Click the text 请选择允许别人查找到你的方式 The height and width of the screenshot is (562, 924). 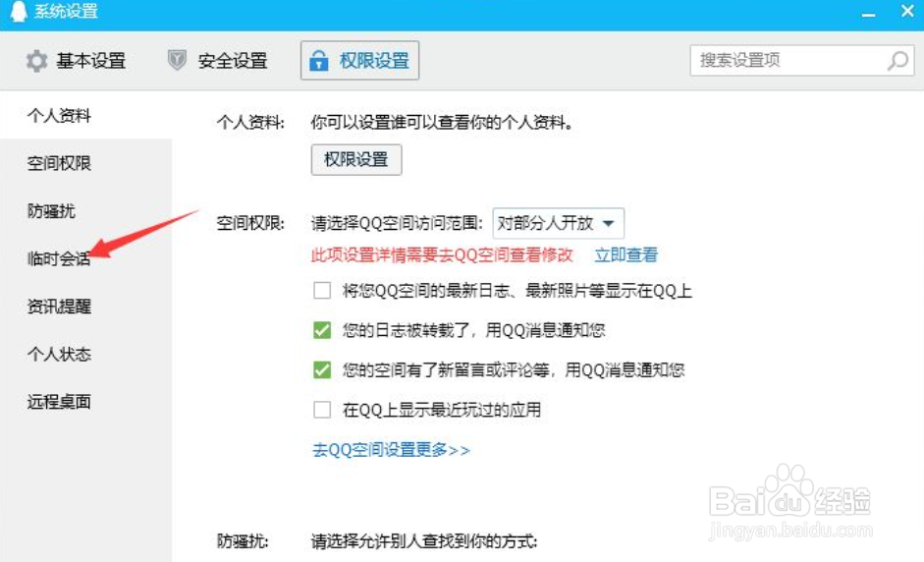click(x=423, y=540)
